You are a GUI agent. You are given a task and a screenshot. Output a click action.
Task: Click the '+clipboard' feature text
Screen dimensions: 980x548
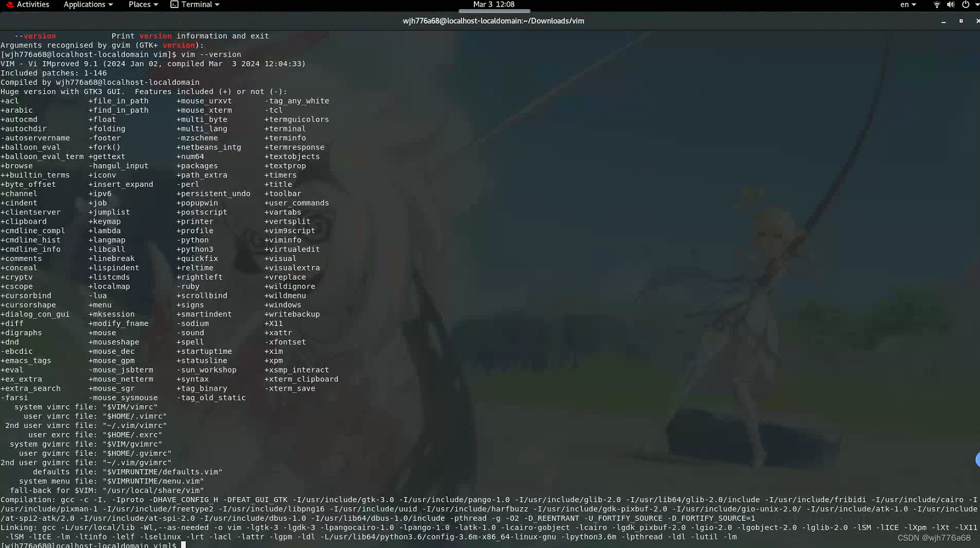click(24, 221)
